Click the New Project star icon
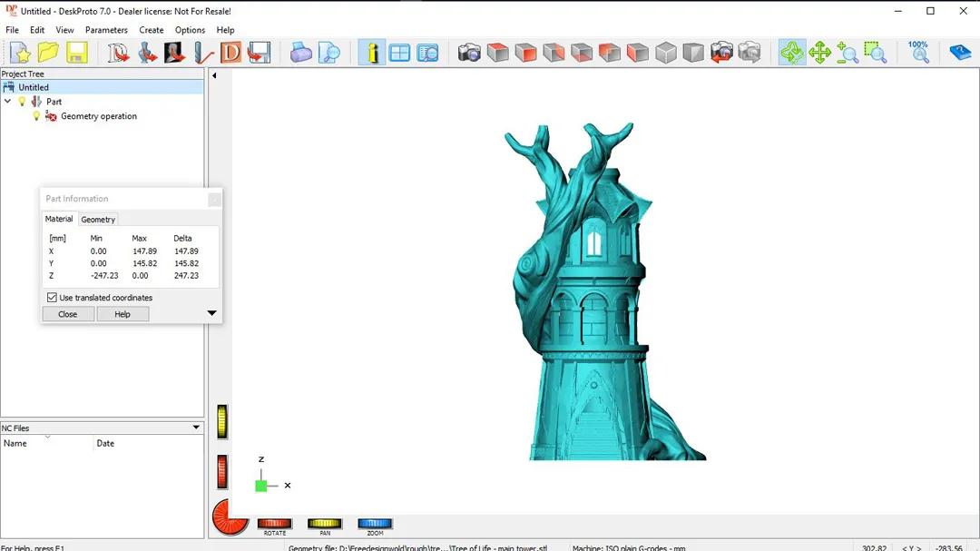The image size is (980, 551). pyautogui.click(x=20, y=53)
